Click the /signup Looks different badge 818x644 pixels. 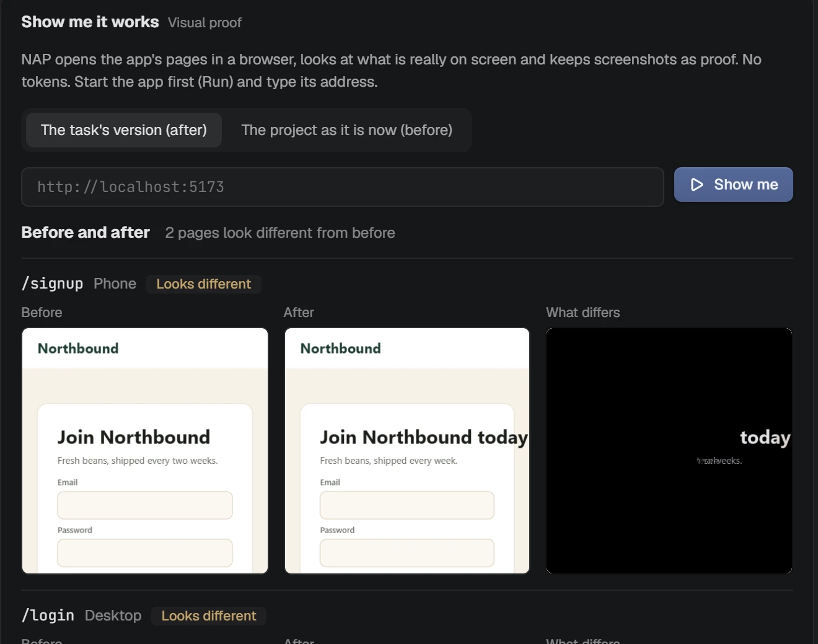click(204, 284)
